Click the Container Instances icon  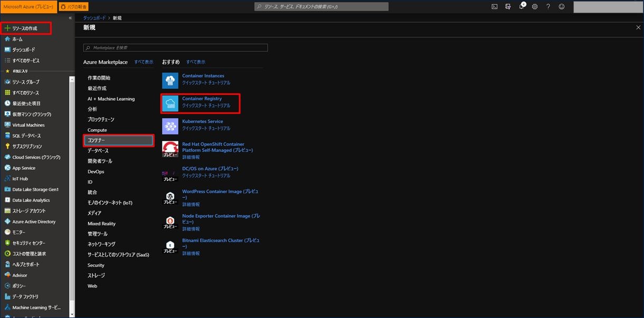click(x=170, y=80)
